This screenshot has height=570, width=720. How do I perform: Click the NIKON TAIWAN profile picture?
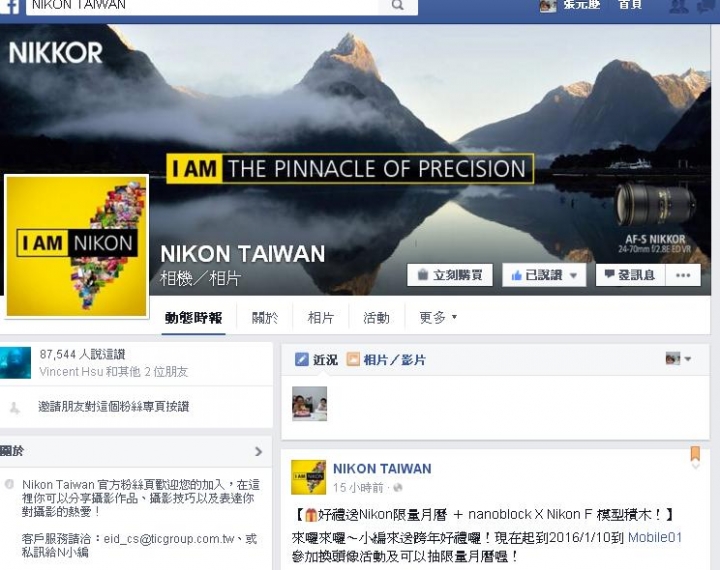(x=77, y=246)
